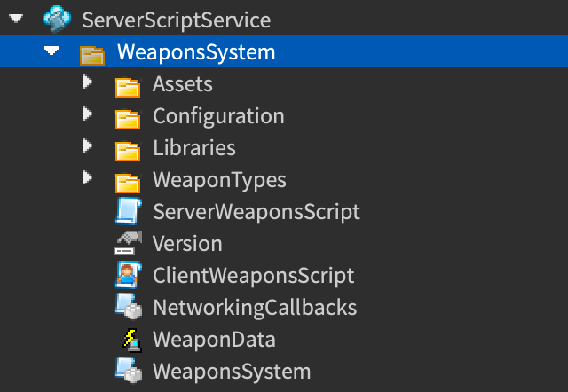Select the Libraries label
The width and height of the screenshot is (568, 392).
[194, 148]
